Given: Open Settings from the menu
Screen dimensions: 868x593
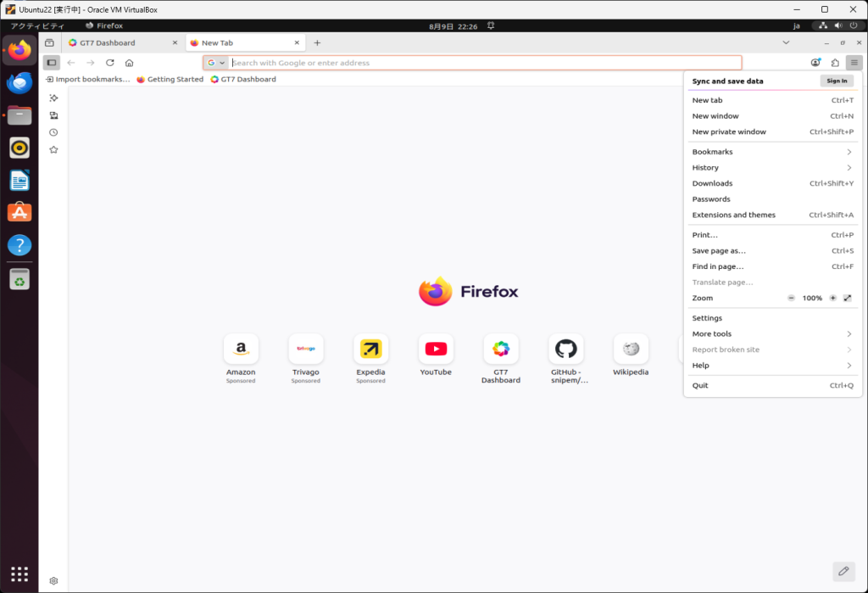Looking at the screenshot, I should [773, 318].
